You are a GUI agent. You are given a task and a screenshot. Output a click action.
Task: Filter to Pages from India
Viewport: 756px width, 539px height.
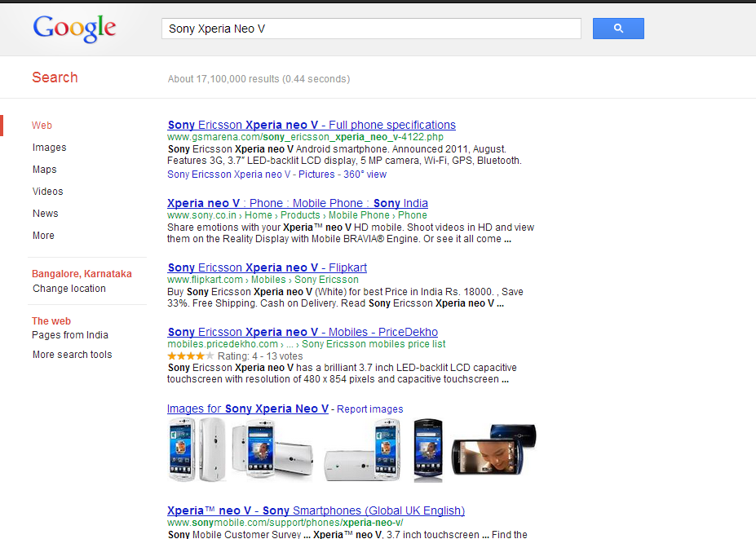(70, 335)
